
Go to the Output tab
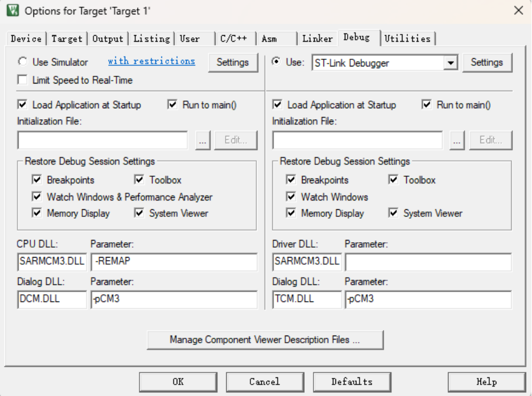[x=108, y=38]
